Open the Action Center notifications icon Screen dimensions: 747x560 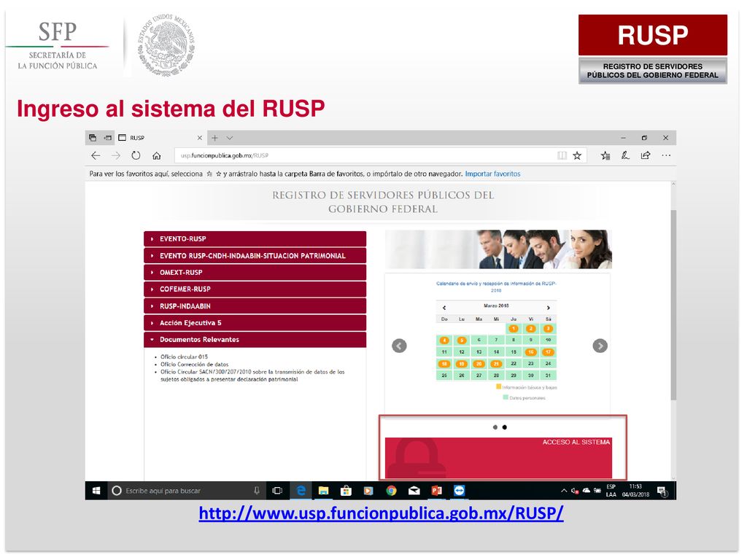662,491
